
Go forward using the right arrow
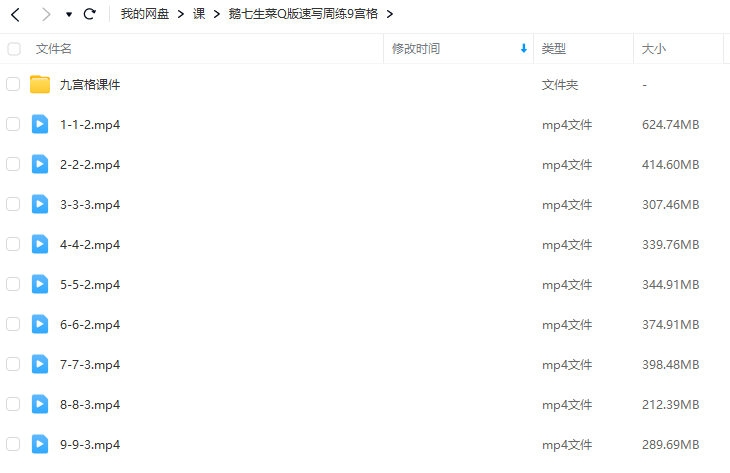click(x=46, y=14)
